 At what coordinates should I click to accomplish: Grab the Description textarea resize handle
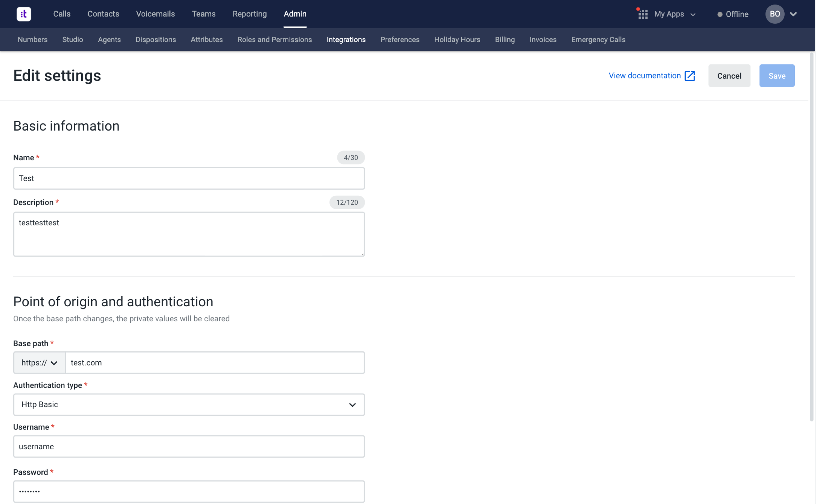[x=362, y=254]
